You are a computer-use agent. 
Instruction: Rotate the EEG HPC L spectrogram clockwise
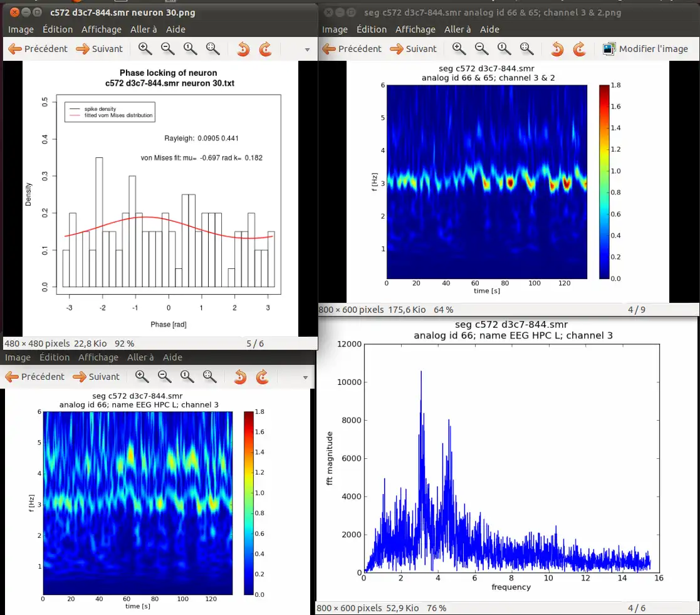(x=262, y=377)
